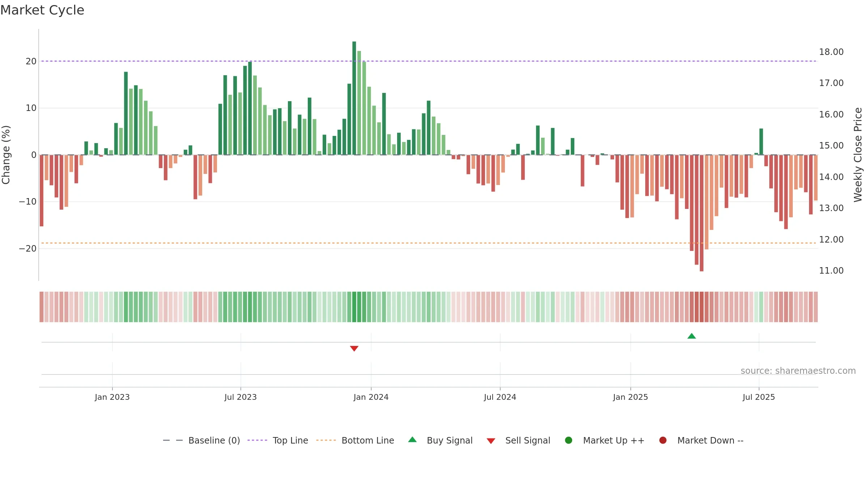Click the Weekly Close Price axis title

858,155
